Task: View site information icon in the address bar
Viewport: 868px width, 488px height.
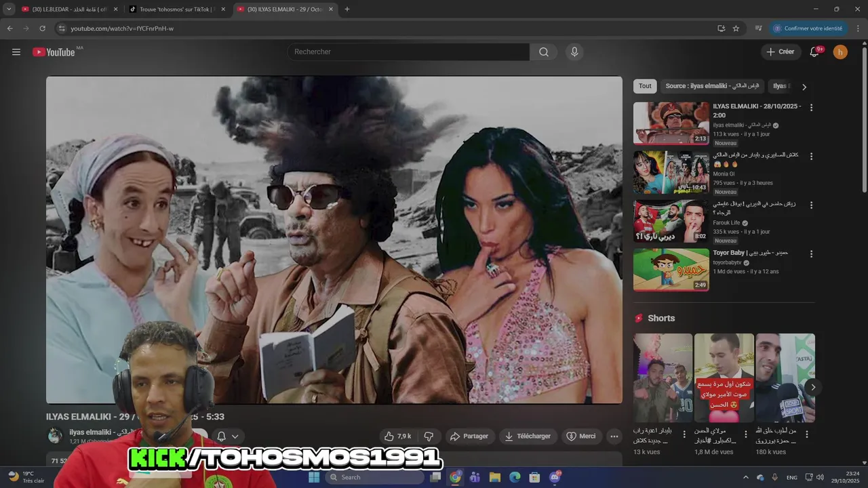Action: pos(62,28)
